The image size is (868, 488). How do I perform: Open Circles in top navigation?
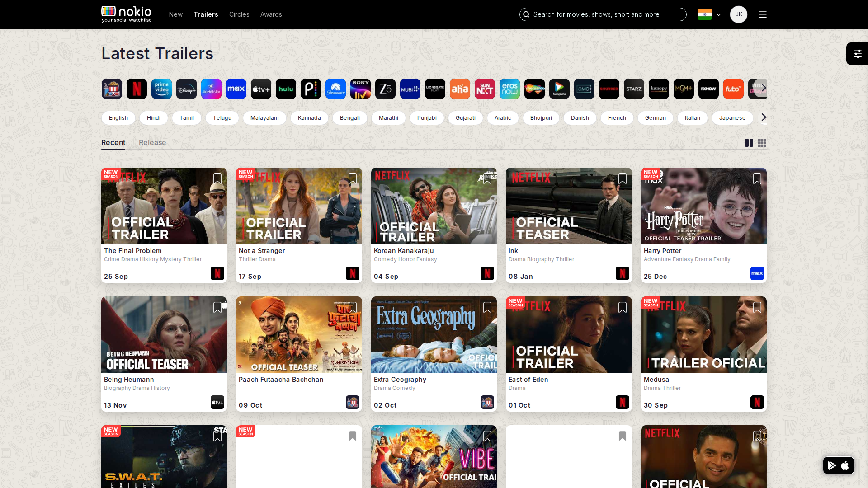click(239, 14)
